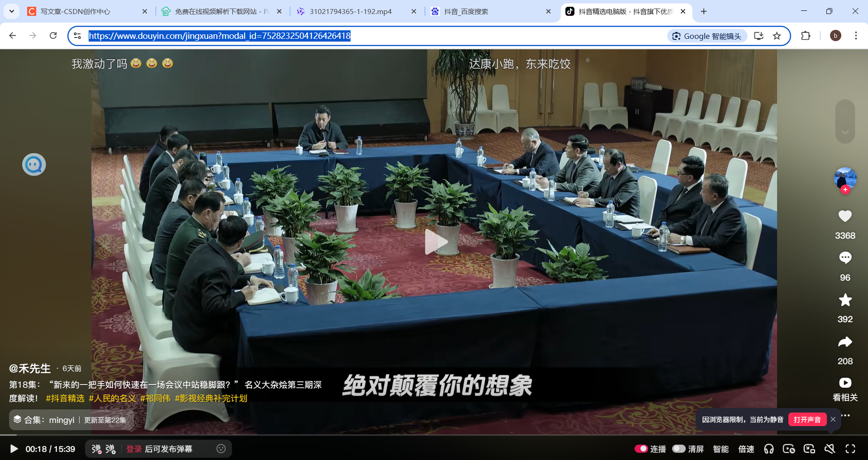
Task: Open Google 智能镜头 lens button
Action: [707, 36]
